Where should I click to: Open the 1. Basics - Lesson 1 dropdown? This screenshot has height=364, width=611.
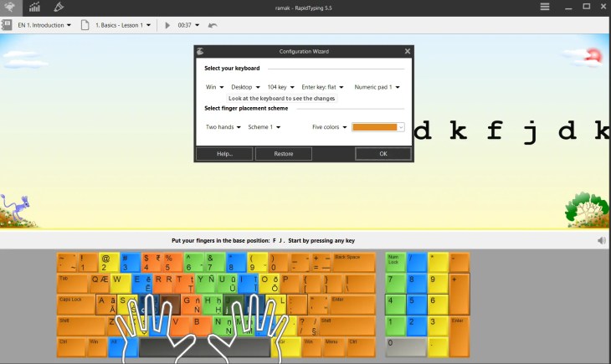click(123, 25)
